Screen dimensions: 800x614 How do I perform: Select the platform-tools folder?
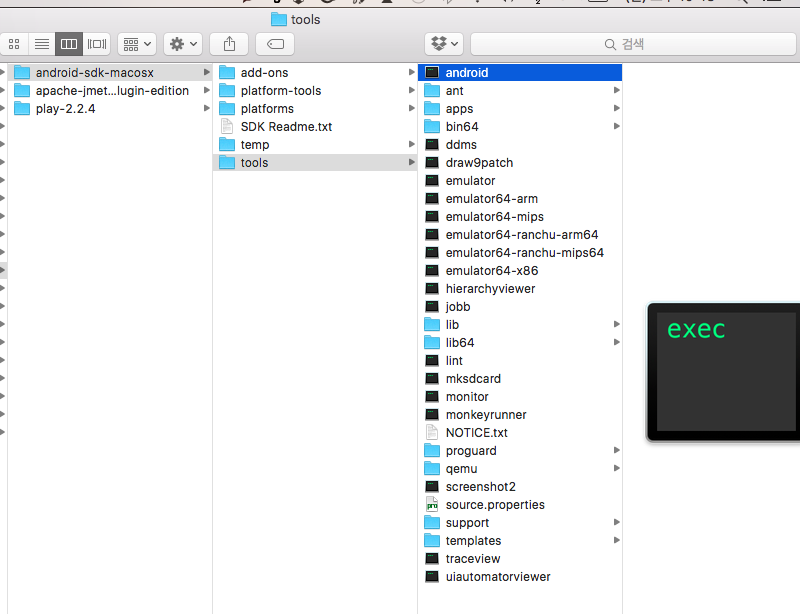coord(315,91)
